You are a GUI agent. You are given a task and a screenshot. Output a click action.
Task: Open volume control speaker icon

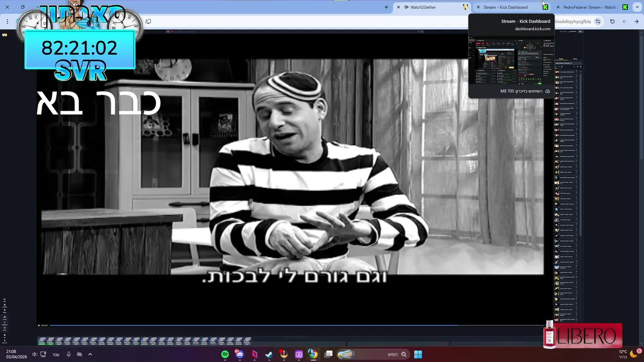click(34, 354)
